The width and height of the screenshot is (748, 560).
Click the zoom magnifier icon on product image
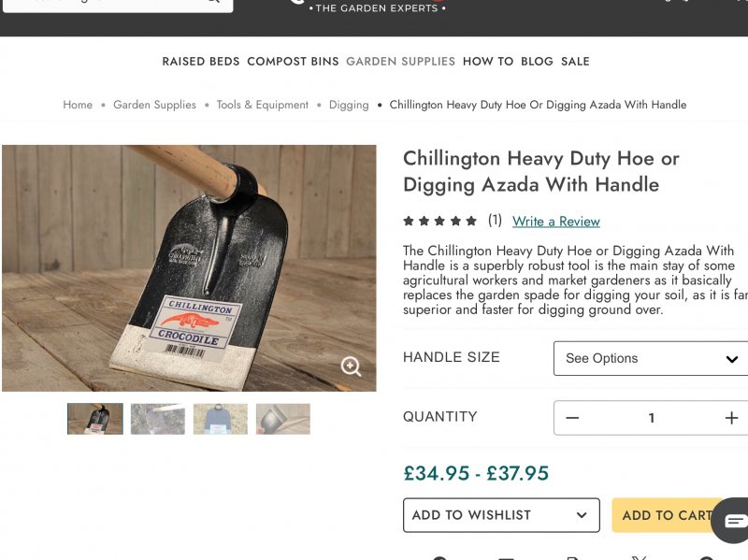351,366
